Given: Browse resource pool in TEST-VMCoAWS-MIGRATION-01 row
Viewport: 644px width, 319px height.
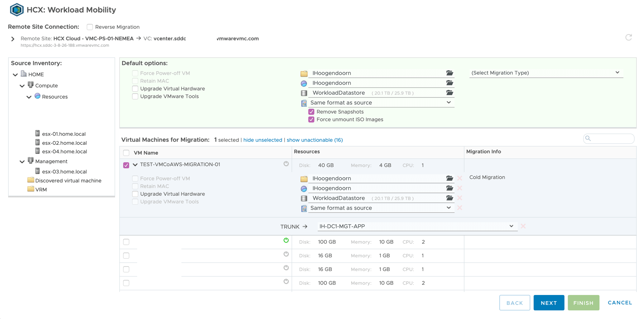Looking at the screenshot, I should click(x=449, y=188).
